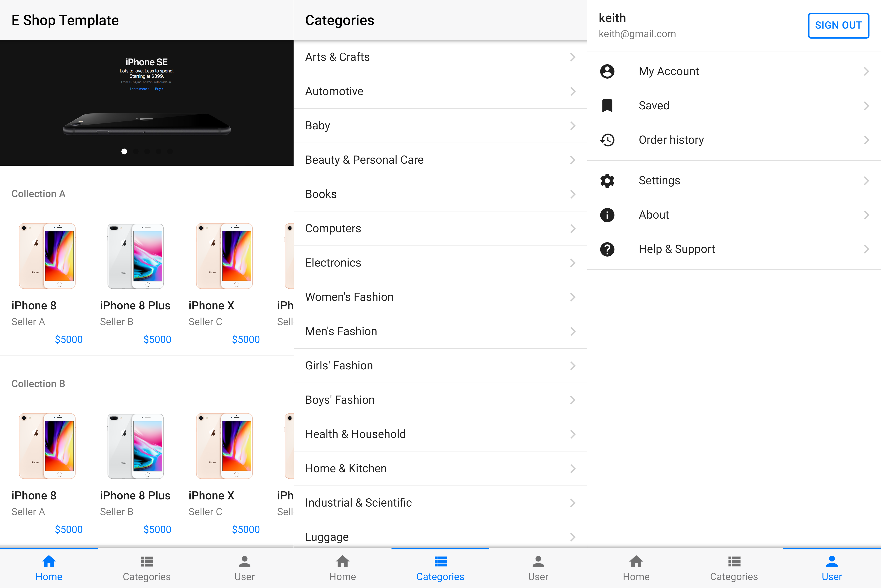Expand Books category chevron
Viewport: 881px width, 588px height.
pos(572,194)
